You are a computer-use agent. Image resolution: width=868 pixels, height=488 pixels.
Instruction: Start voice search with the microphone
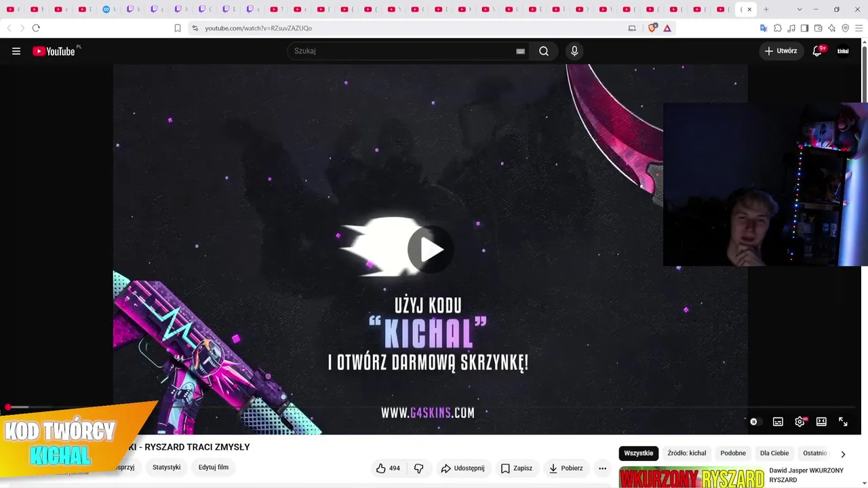[x=574, y=51]
